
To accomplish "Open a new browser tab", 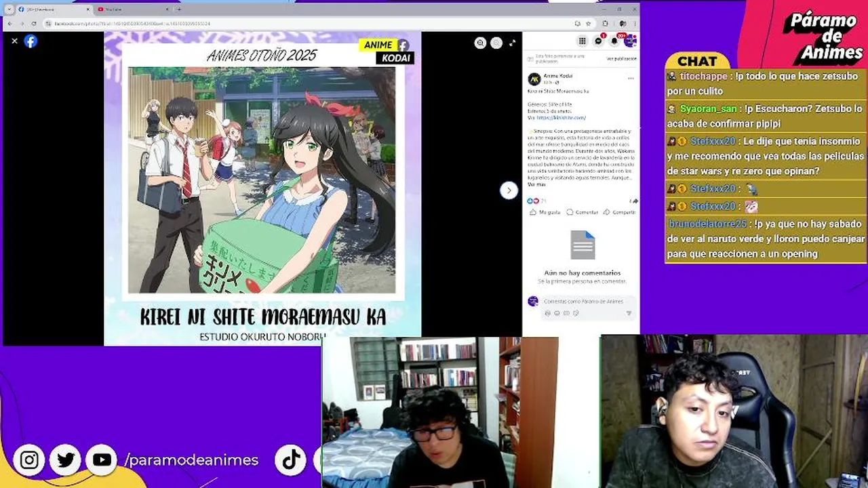I will pos(178,9).
